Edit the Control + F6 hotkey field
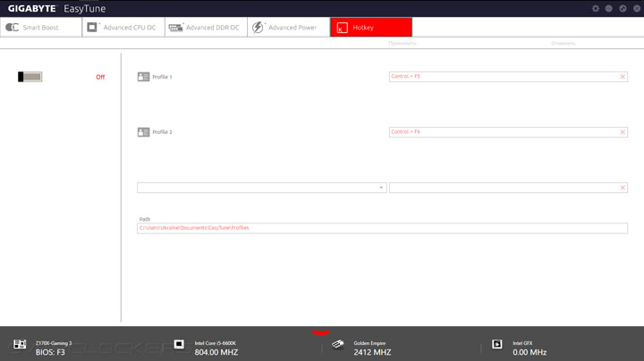The height and width of the screenshot is (361, 644). pos(508,132)
